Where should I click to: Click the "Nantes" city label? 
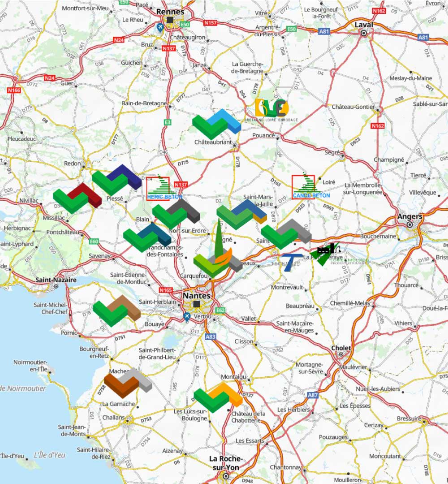pos(197,295)
